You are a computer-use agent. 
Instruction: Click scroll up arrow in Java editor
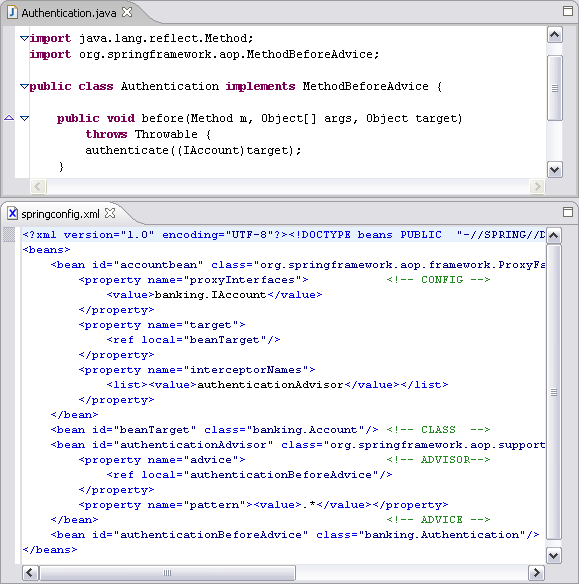click(554, 35)
